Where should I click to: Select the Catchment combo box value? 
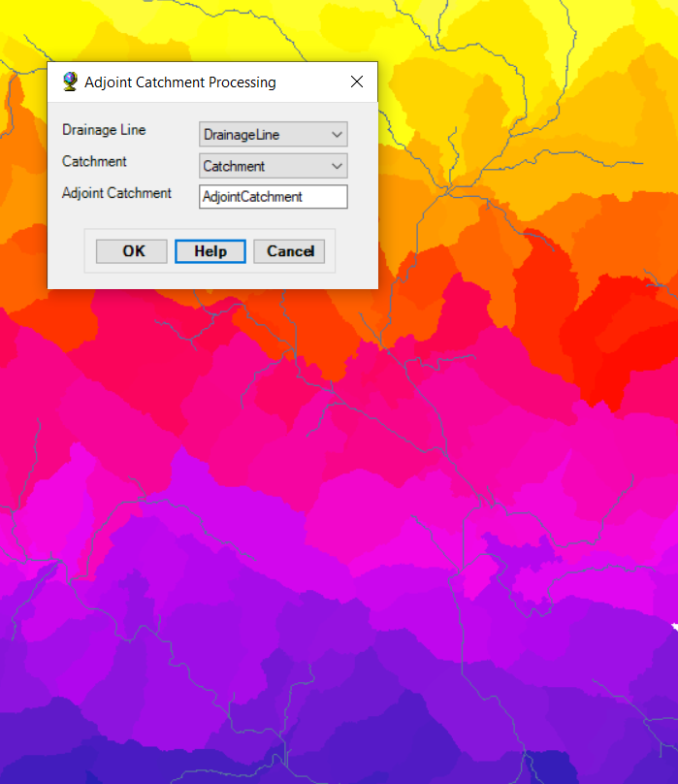click(262, 166)
